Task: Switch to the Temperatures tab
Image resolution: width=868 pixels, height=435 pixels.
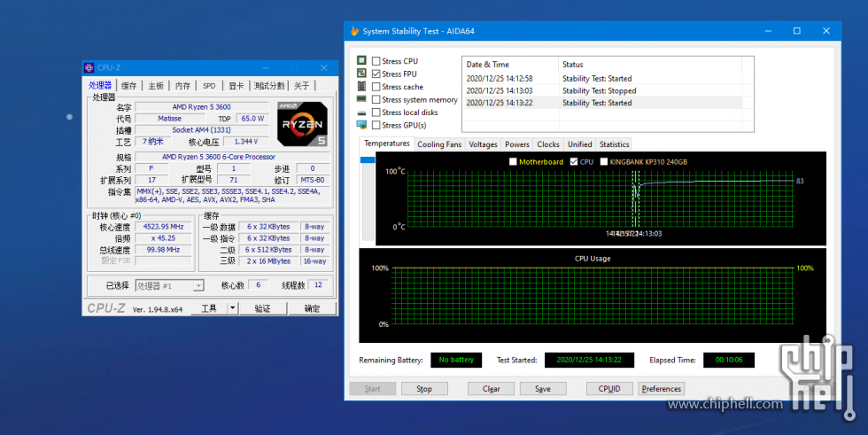Action: 387,144
